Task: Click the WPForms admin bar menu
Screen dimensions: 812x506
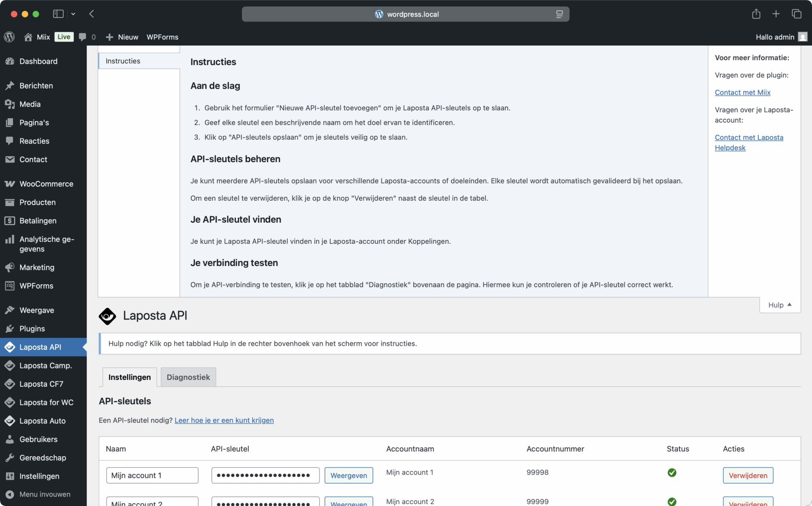Action: (x=162, y=37)
